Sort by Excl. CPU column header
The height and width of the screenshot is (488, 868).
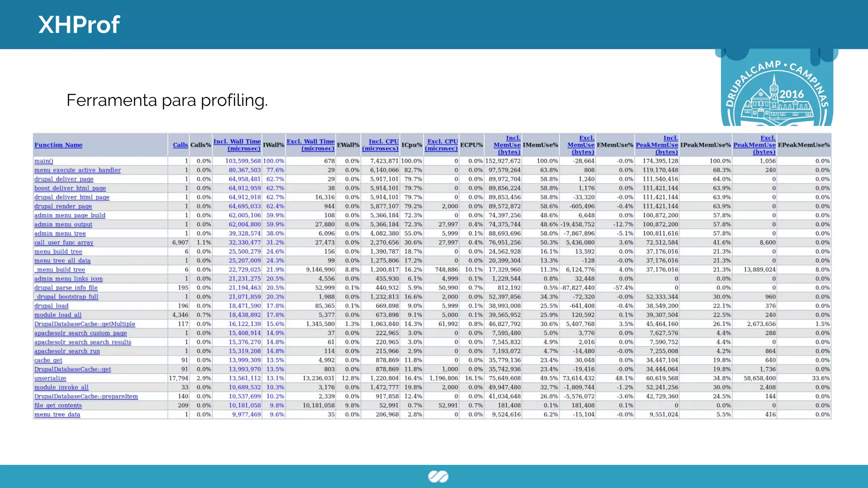pyautogui.click(x=442, y=145)
